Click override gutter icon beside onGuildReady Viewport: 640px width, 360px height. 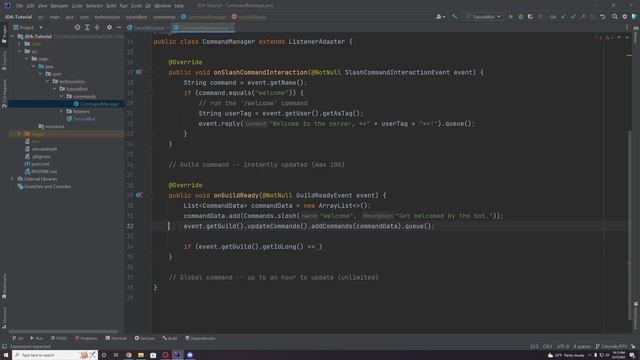[139, 195]
